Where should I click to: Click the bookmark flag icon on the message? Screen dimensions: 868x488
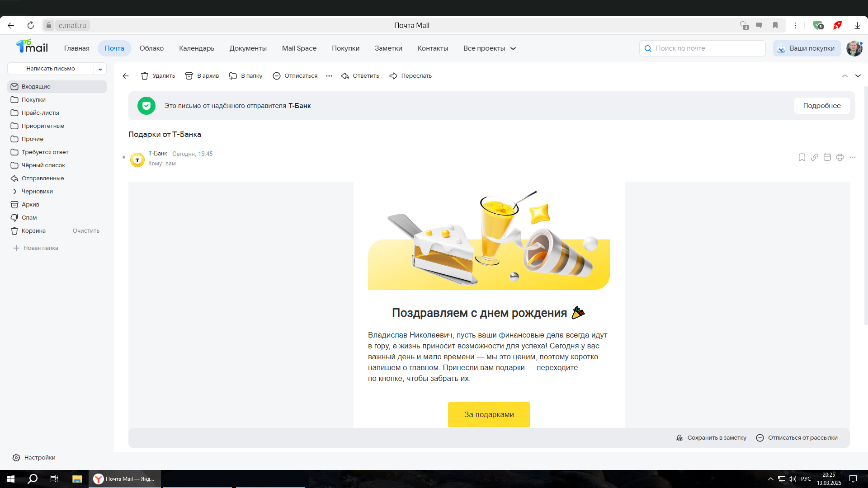802,157
